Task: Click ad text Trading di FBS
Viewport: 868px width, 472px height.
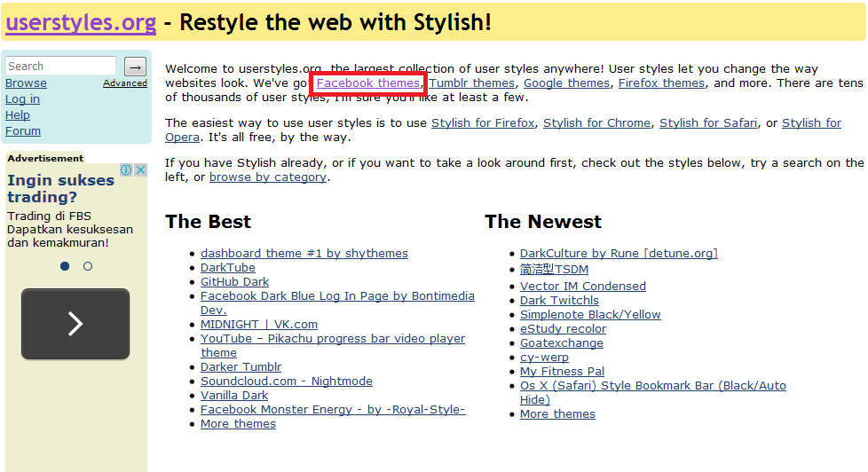Action: (x=50, y=216)
